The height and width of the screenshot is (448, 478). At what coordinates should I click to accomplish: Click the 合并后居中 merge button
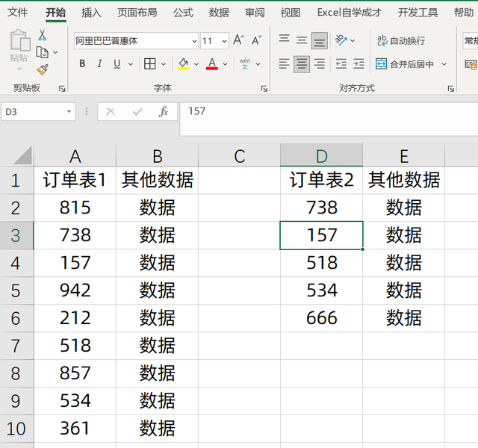click(405, 64)
